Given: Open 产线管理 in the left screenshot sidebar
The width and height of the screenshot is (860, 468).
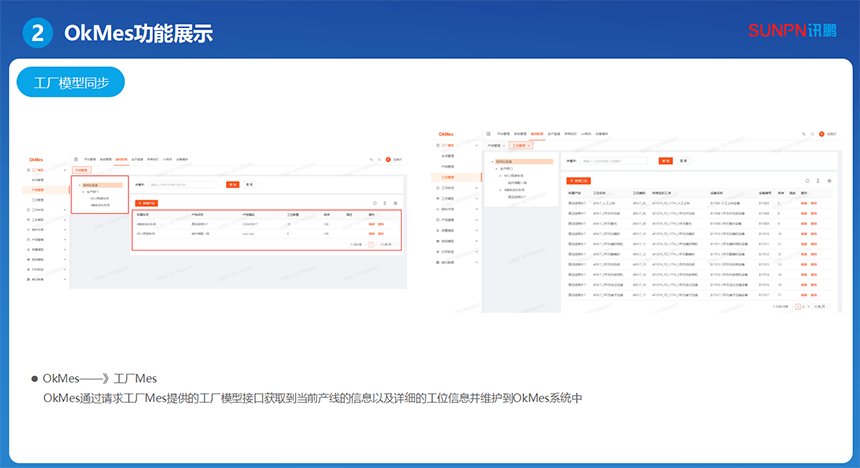Looking at the screenshot, I should click(x=37, y=189).
